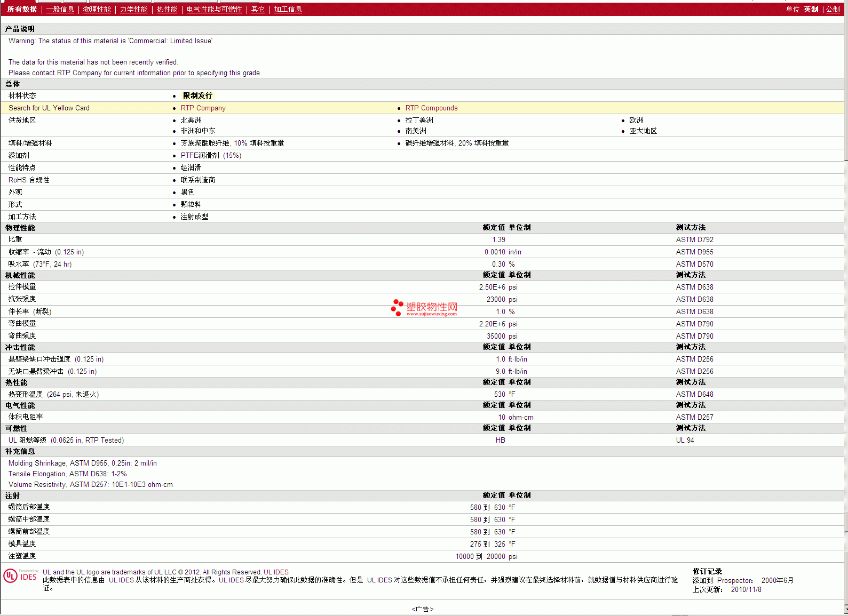This screenshot has height=616, width=848.
Task: Open 电气性能与可燃性 tab
Action: click(215, 10)
